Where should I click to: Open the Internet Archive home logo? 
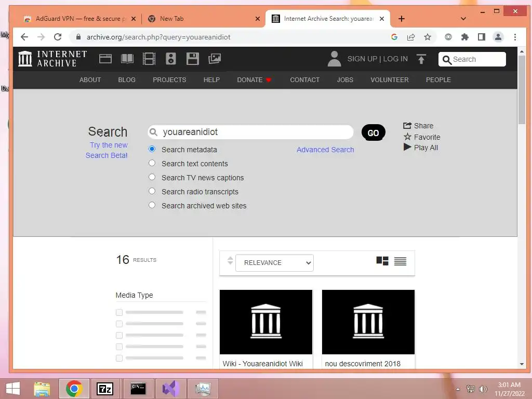(x=52, y=59)
